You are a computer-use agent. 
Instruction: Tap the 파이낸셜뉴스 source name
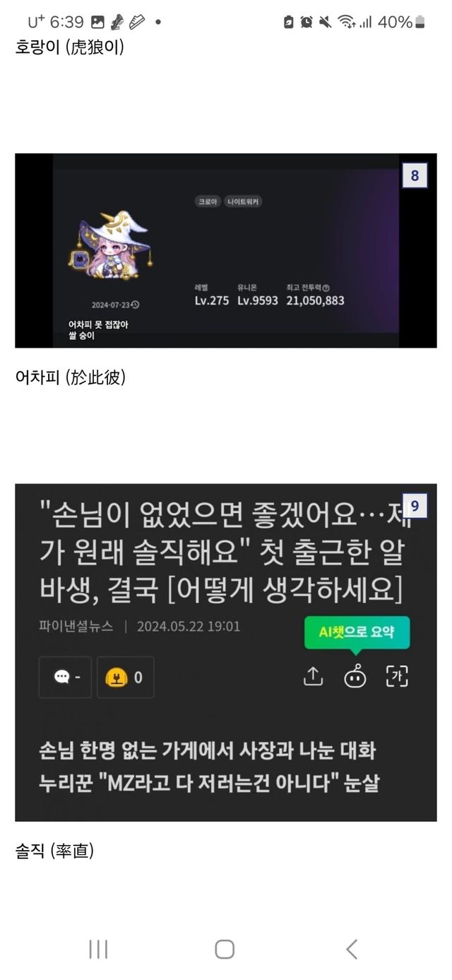pyautogui.click(x=76, y=626)
